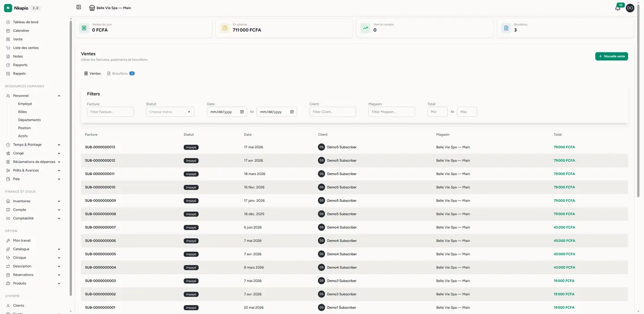Click the Nkapio logo icon
This screenshot has height=314, width=644.
[x=8, y=8]
